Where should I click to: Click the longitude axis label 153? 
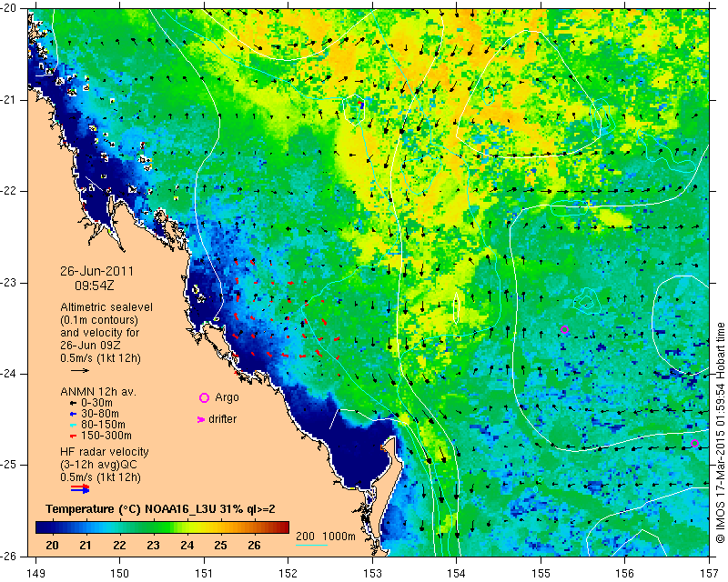(x=372, y=574)
